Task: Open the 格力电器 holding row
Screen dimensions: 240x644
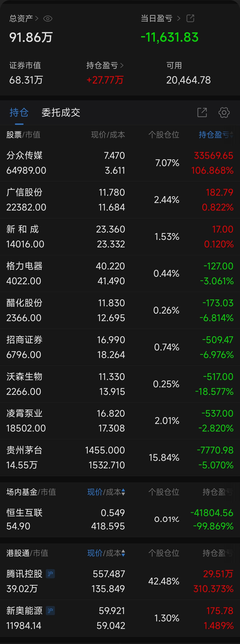Action: tap(120, 273)
